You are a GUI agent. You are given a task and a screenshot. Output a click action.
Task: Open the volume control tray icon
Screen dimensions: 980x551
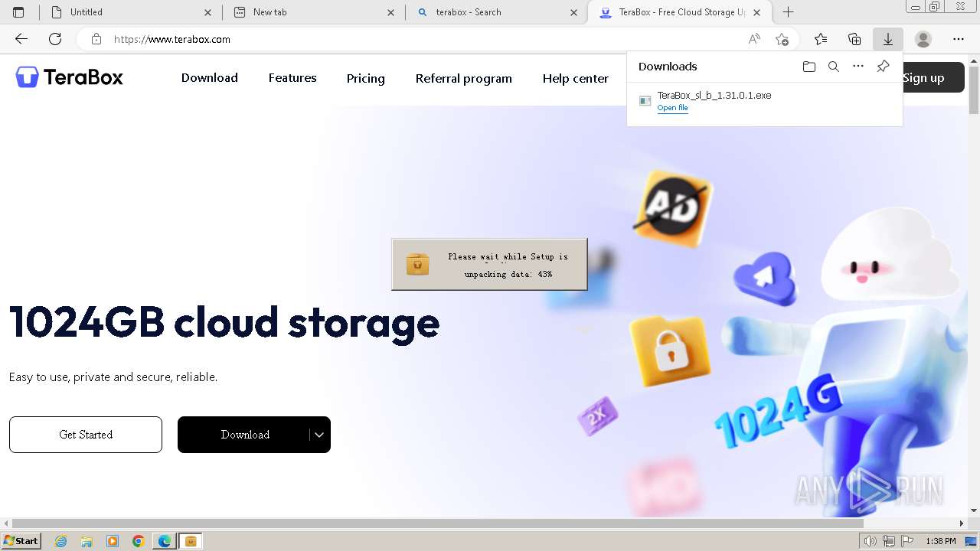click(x=870, y=541)
